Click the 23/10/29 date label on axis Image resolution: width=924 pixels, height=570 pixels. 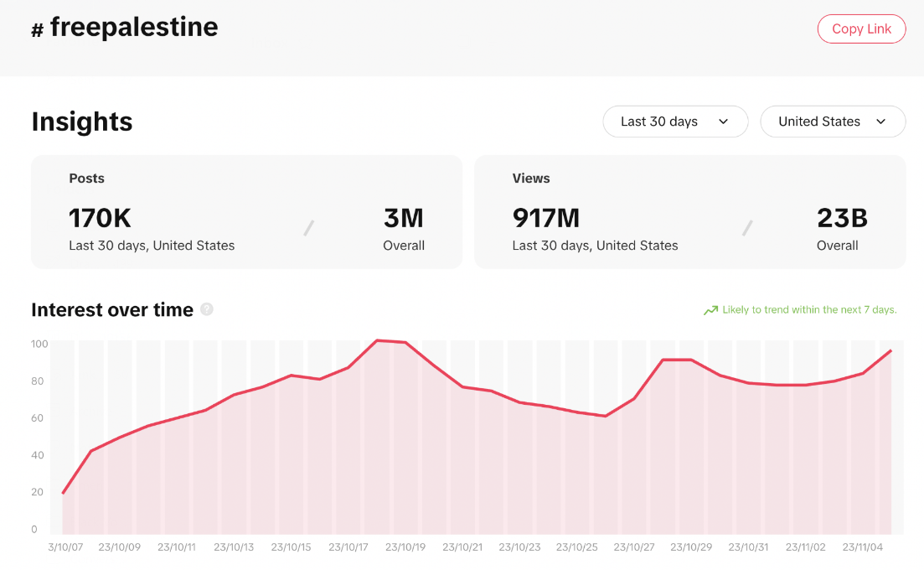[x=691, y=547]
